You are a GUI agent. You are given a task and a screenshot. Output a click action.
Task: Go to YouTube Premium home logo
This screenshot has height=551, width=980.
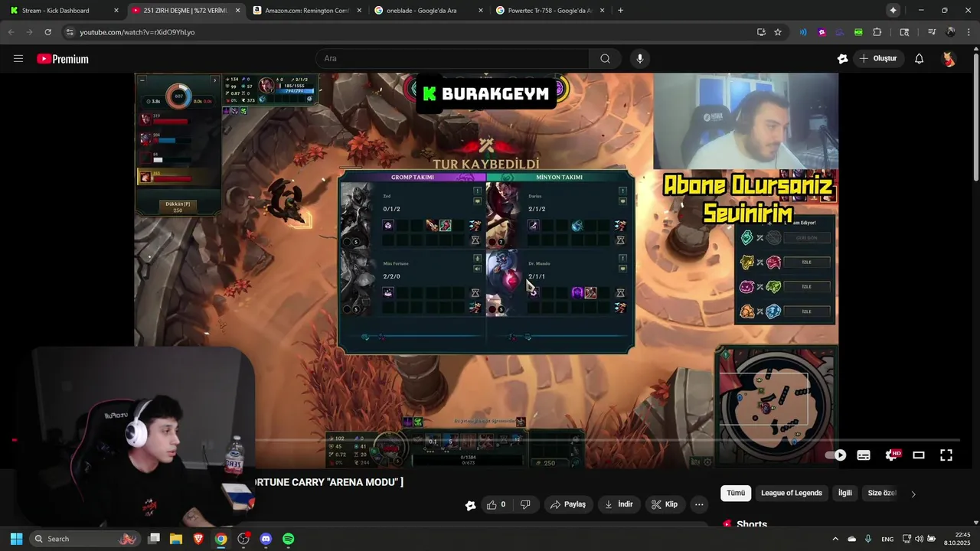point(63,59)
